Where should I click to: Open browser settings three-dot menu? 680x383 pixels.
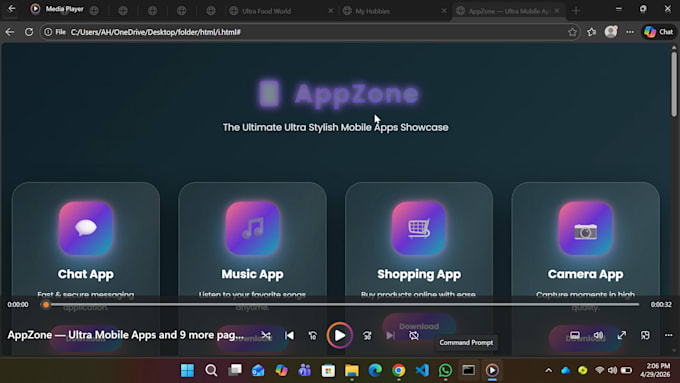tap(630, 32)
